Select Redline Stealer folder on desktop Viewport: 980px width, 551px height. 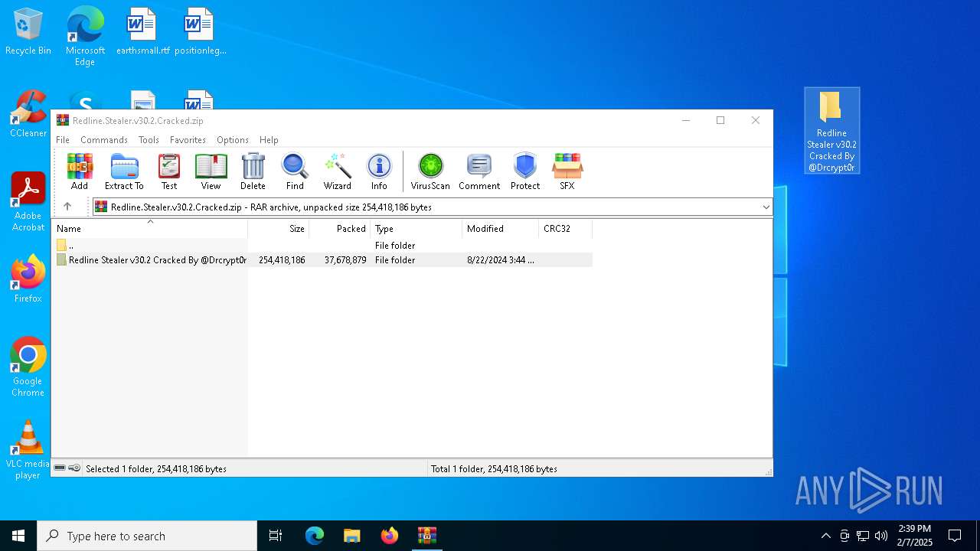coord(831,131)
